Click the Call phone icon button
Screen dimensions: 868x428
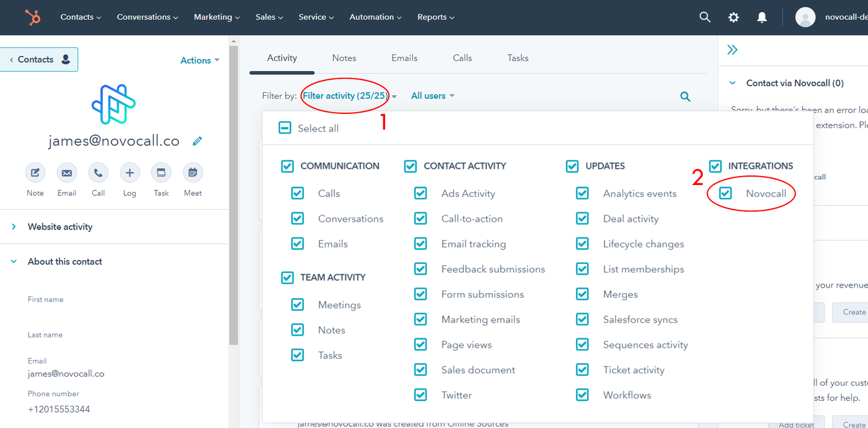click(x=98, y=173)
